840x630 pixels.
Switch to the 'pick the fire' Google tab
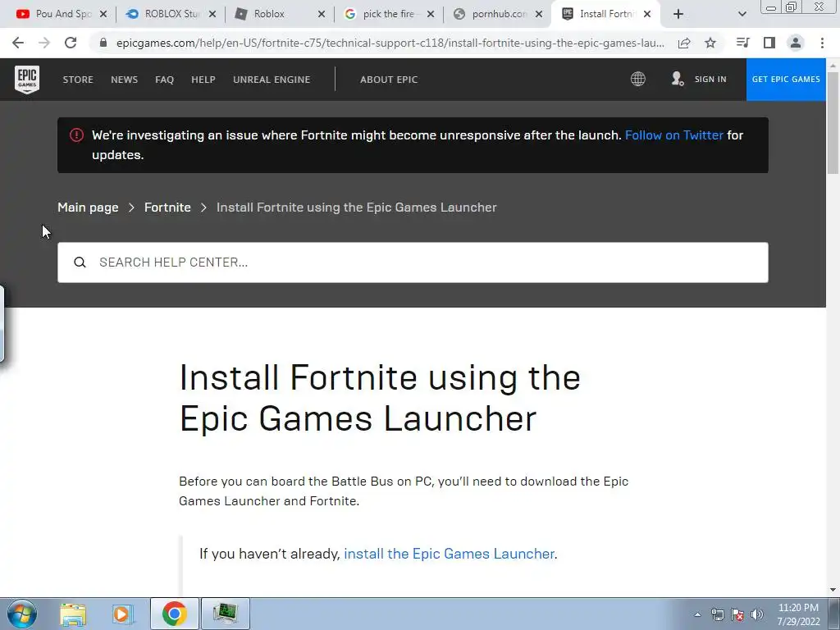tap(388, 14)
